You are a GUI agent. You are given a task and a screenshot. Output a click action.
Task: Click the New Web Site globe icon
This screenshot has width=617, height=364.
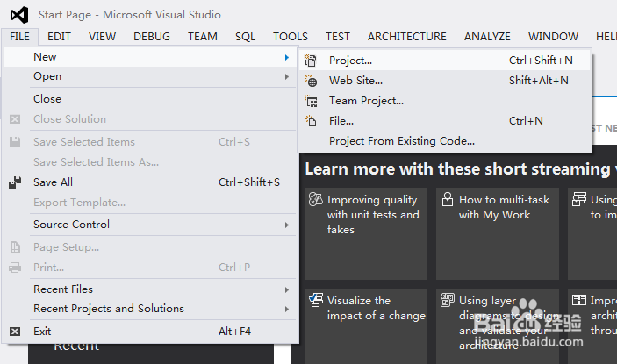(x=311, y=81)
